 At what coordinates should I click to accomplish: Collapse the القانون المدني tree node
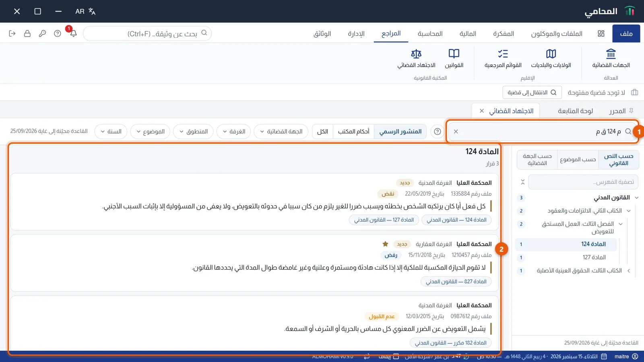click(x=637, y=197)
